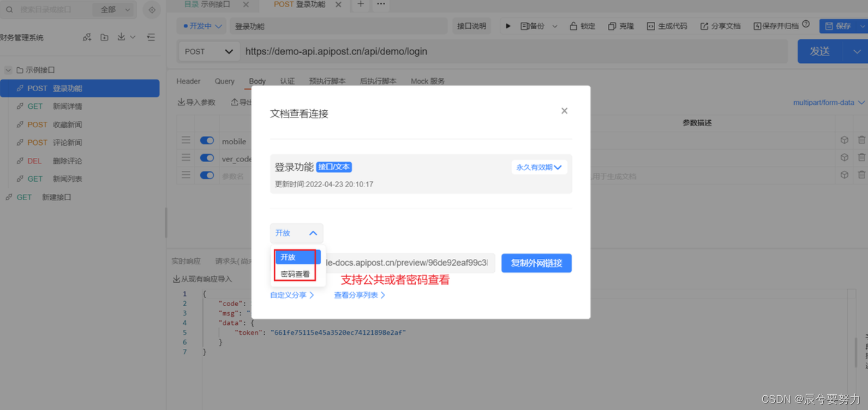Click the drag handle of mobile row

tap(186, 140)
